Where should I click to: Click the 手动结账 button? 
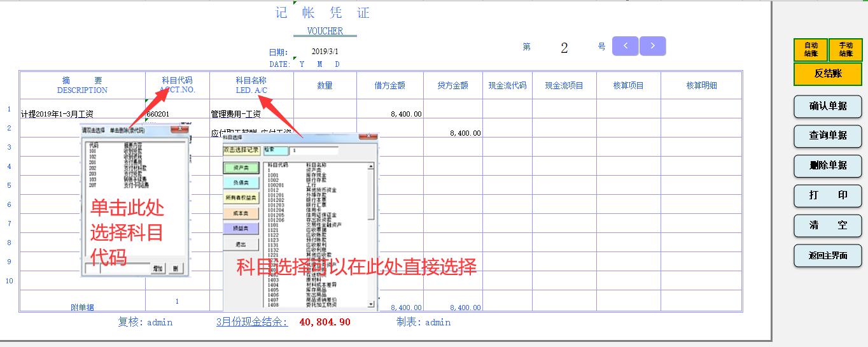tap(846, 50)
